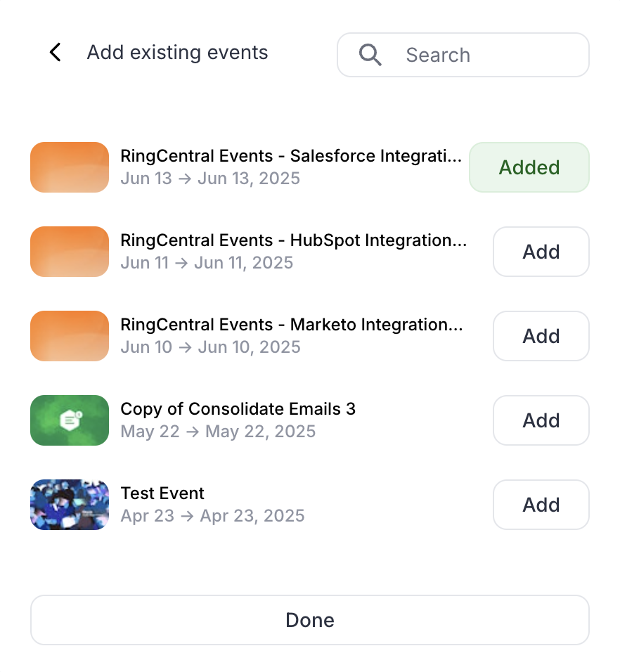Viewport: 620px width, 672px height.
Task: Select the RingCentral Events Salesforce Integration title
Action: point(291,156)
